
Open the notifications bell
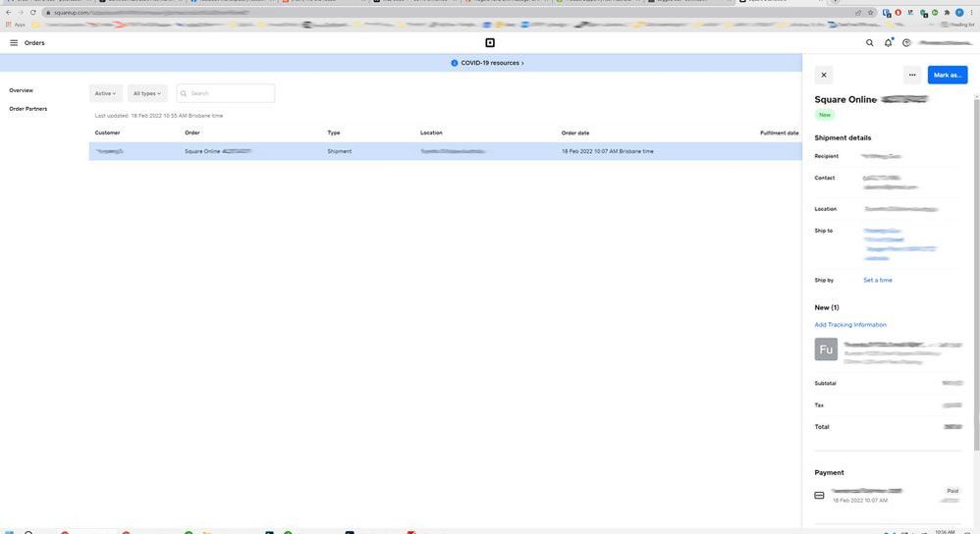pos(889,43)
